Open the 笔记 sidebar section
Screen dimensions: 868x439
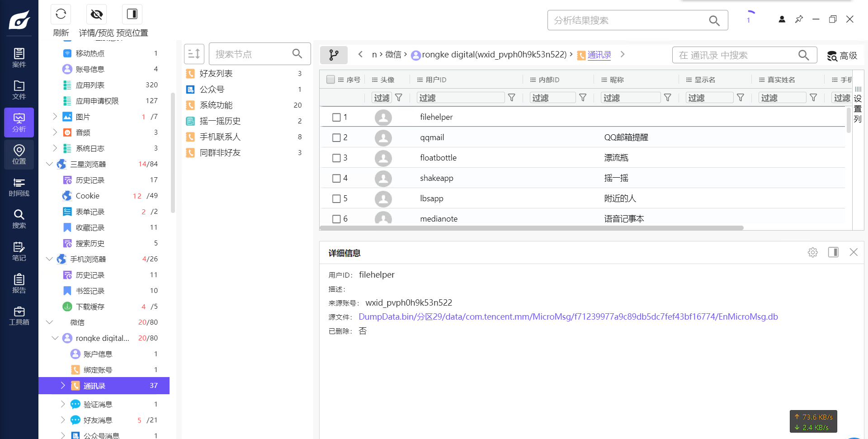19,252
